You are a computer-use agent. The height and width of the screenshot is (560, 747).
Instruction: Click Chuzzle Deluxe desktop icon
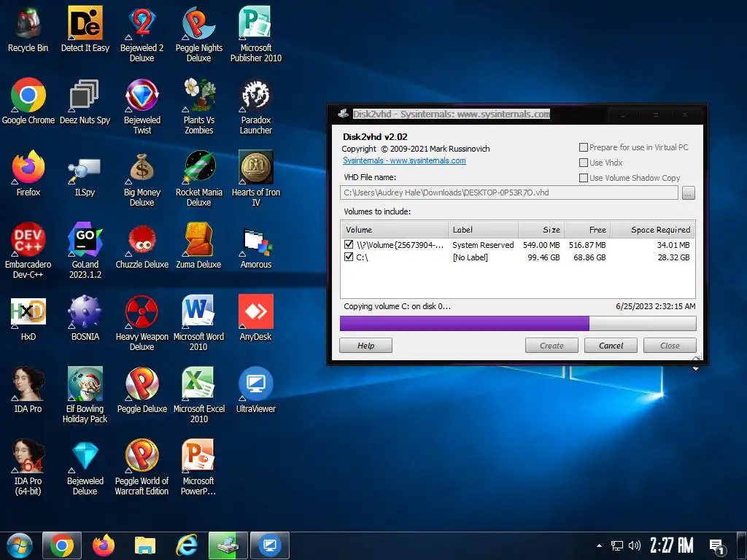click(x=142, y=246)
